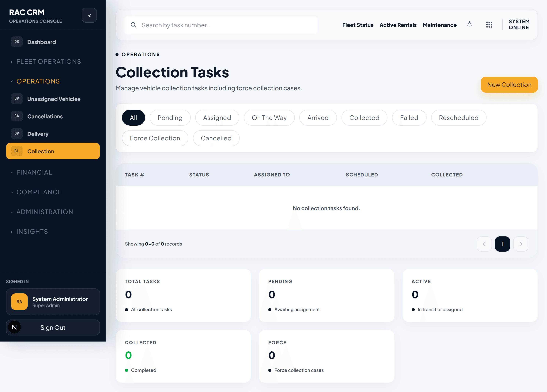Open notifications bell

pos(469,25)
